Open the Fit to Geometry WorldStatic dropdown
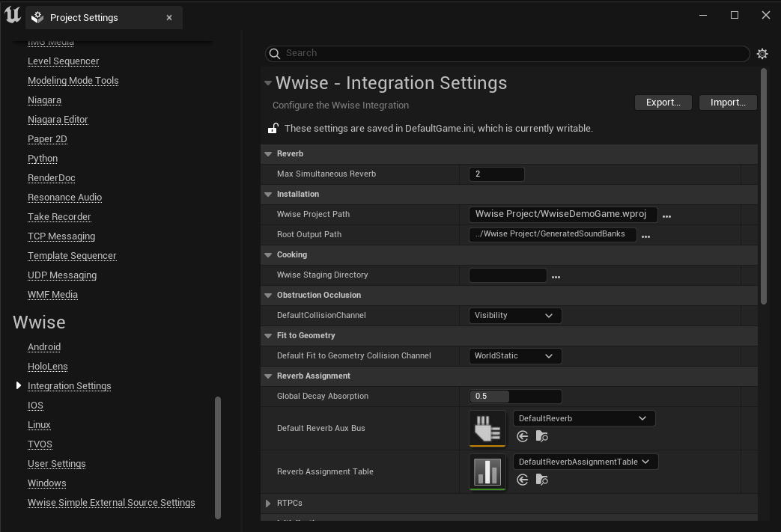This screenshot has height=532, width=781. [515, 356]
